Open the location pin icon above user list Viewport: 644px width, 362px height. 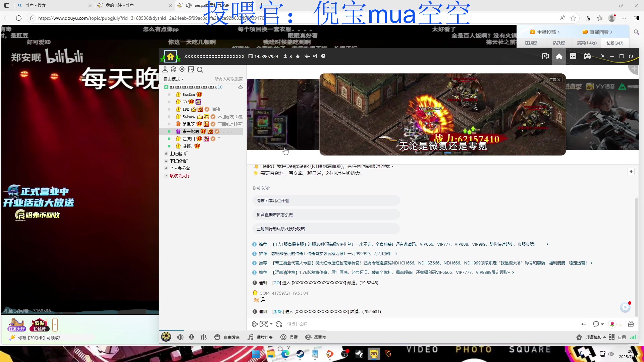pos(182,69)
